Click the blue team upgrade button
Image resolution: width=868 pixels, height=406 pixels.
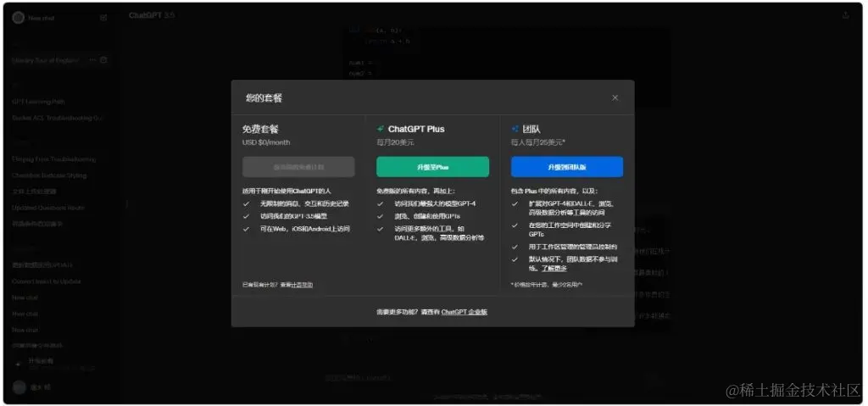tap(567, 167)
